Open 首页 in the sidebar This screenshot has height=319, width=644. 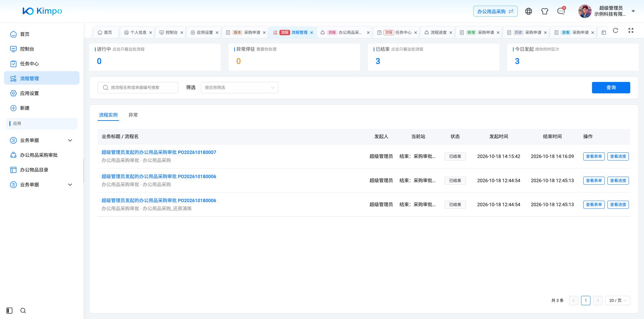[42, 34]
